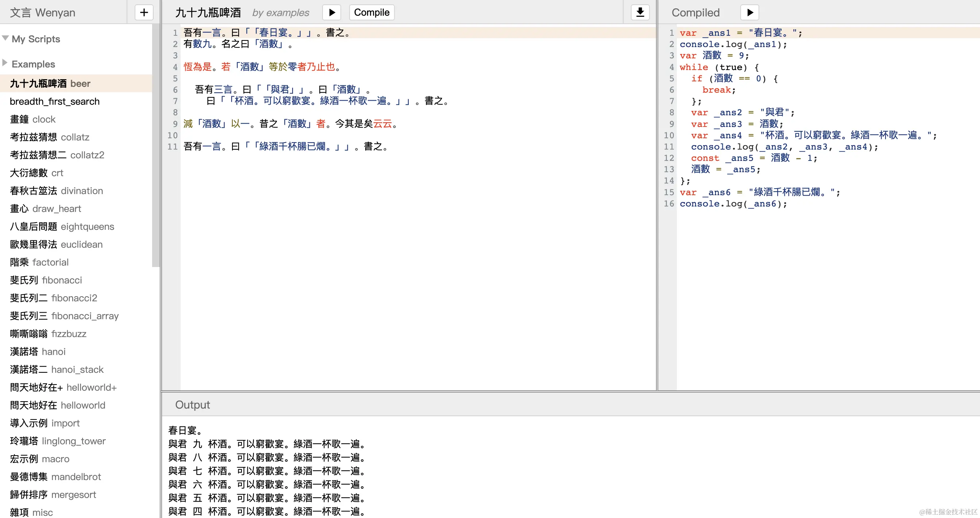
Task: Select the 畫鐘 clock example
Action: (x=33, y=119)
